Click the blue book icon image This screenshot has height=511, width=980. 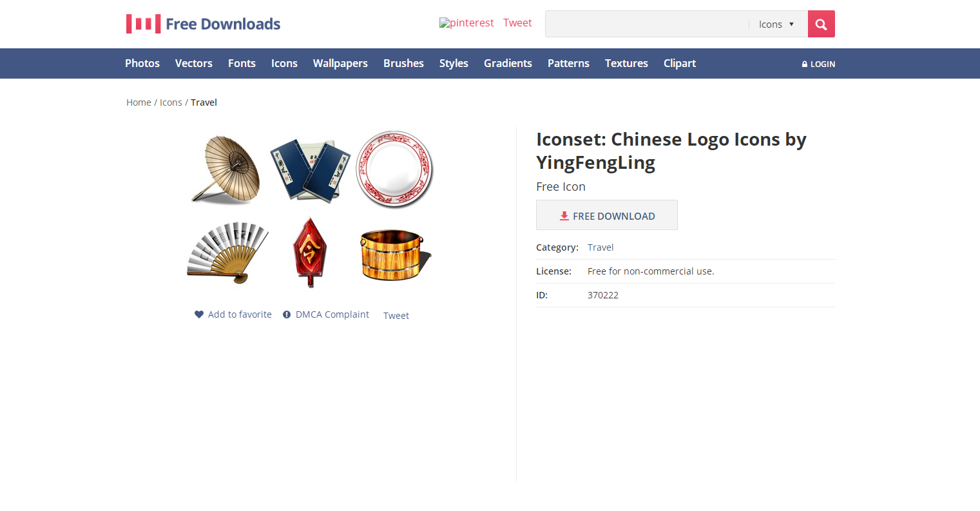click(x=311, y=169)
